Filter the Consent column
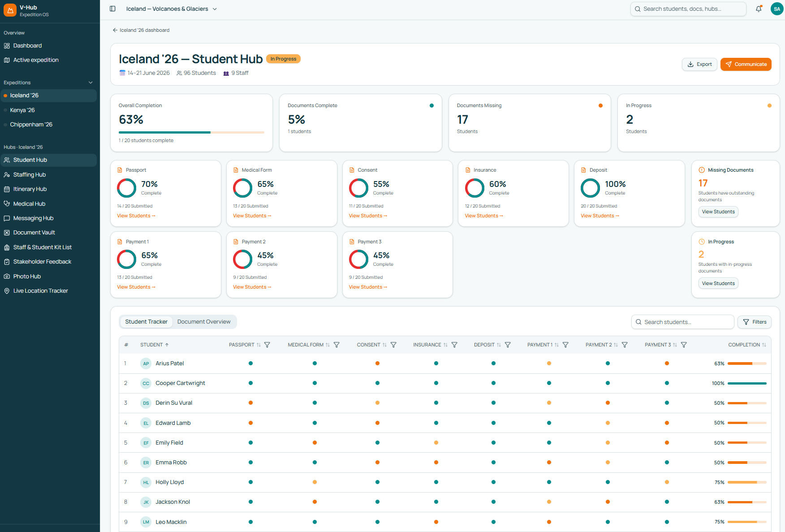Viewport: 785px width, 532px height. click(393, 345)
